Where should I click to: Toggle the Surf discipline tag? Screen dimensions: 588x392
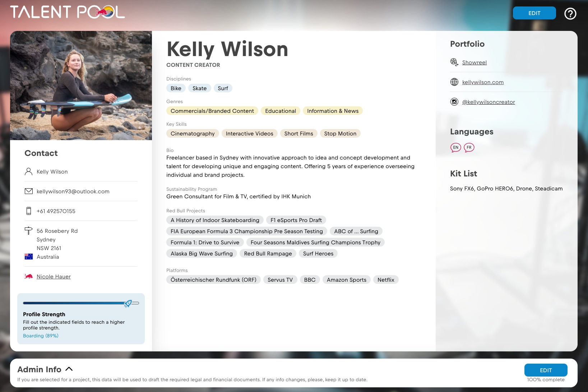click(x=223, y=88)
